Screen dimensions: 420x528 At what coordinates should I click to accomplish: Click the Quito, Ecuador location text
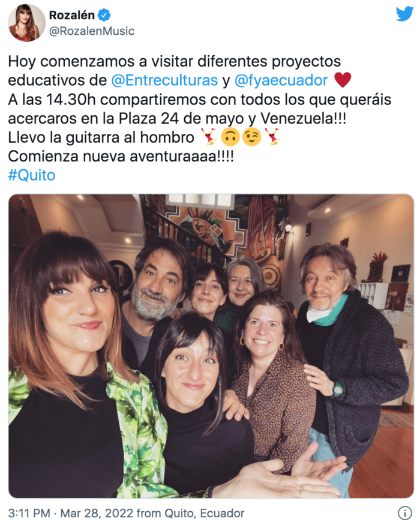click(204, 513)
